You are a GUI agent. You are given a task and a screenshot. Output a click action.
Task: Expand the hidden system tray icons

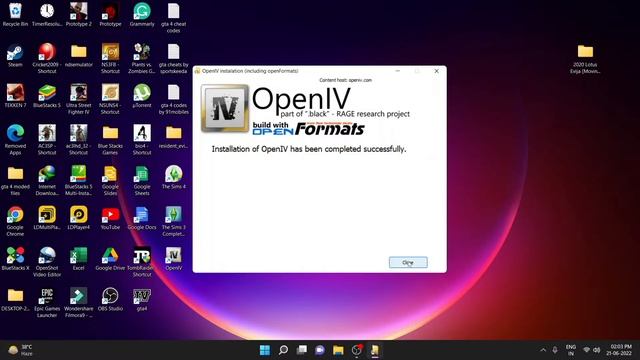click(x=543, y=350)
